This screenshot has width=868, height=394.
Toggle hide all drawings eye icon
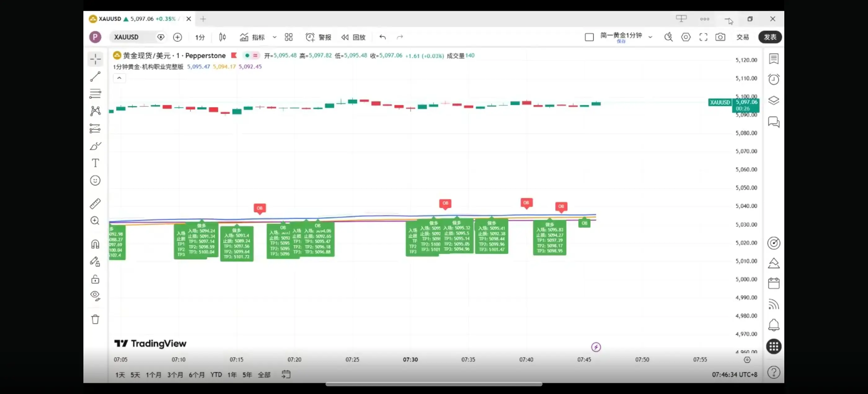click(x=95, y=296)
